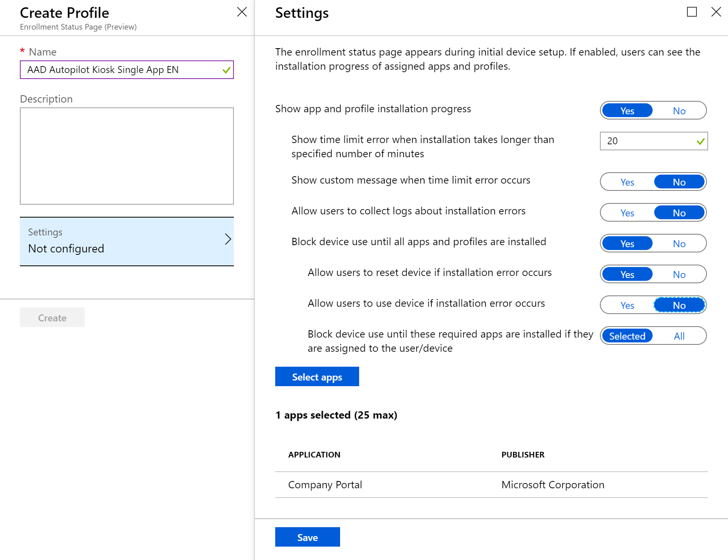The height and width of the screenshot is (560, 728).
Task: Allow device use on installation error
Action: pyautogui.click(x=627, y=305)
